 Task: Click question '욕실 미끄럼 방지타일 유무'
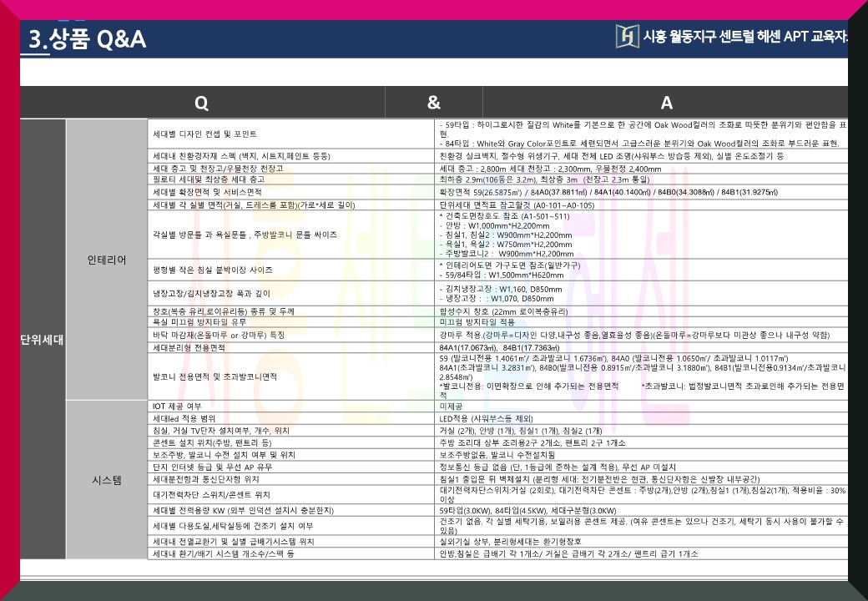click(199, 321)
